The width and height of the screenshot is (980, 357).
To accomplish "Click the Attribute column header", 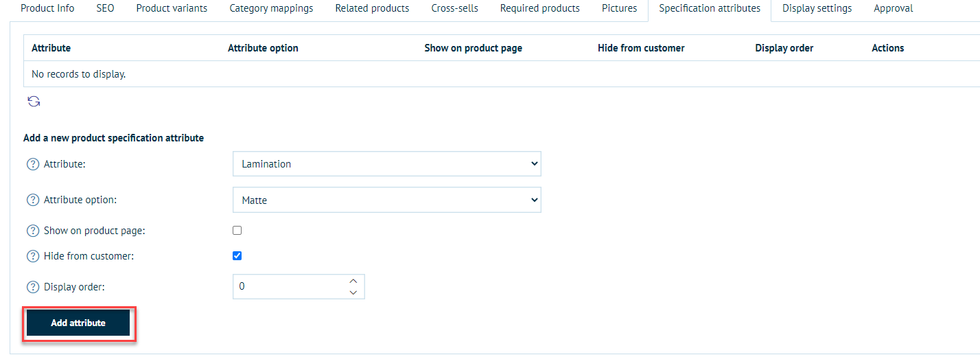I will click(51, 48).
